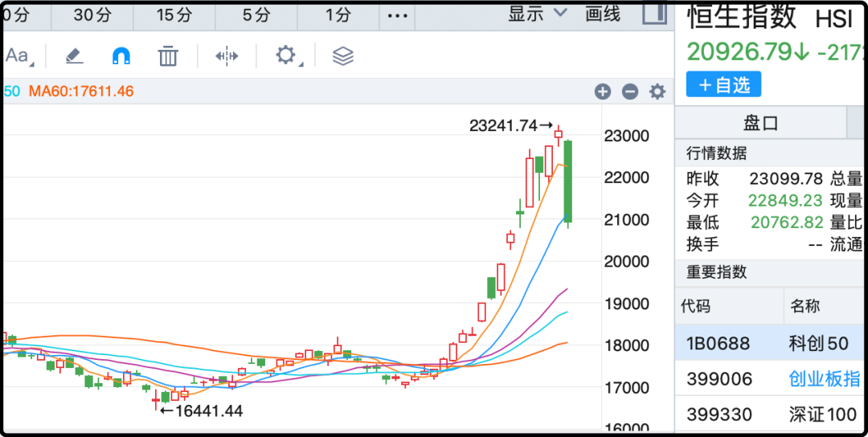868x437 pixels.
Task: Expand the 显示 dropdown
Action: pos(538,14)
